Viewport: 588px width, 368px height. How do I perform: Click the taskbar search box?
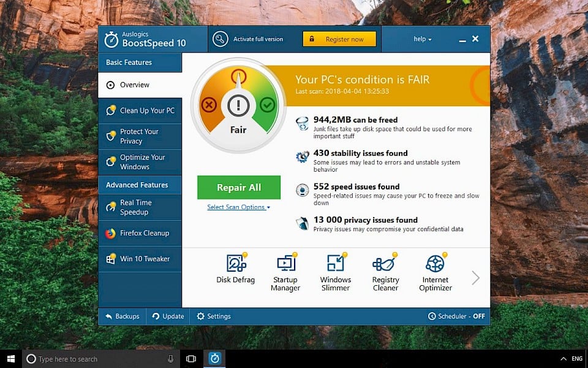click(x=101, y=359)
